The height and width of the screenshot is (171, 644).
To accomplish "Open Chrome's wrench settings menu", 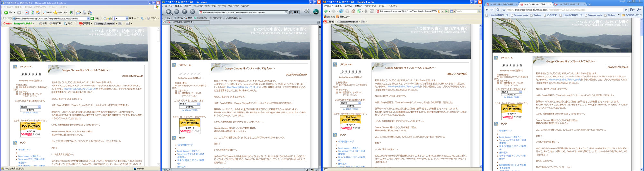I will coord(639,10).
